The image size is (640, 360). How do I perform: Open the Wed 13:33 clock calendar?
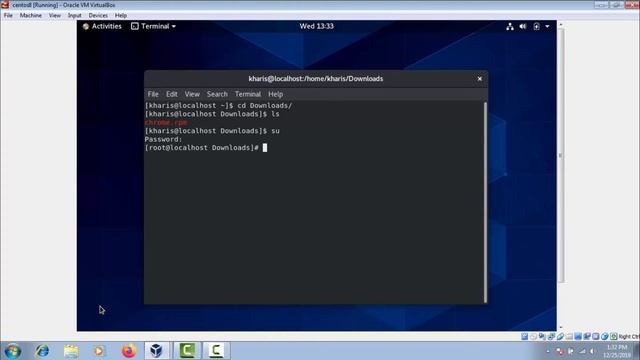(316, 26)
